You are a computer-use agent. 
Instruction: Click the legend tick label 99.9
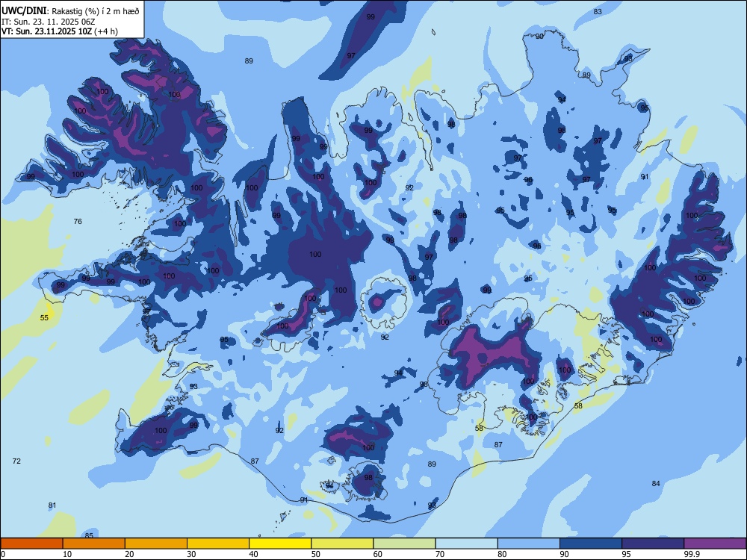pyautogui.click(x=691, y=554)
